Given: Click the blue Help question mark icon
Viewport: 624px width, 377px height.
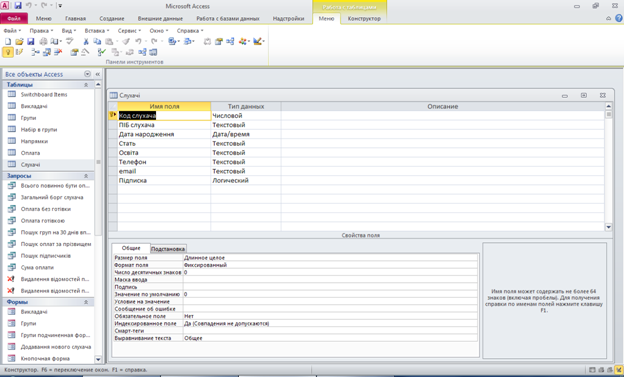Looking at the screenshot, I should click(x=618, y=18).
